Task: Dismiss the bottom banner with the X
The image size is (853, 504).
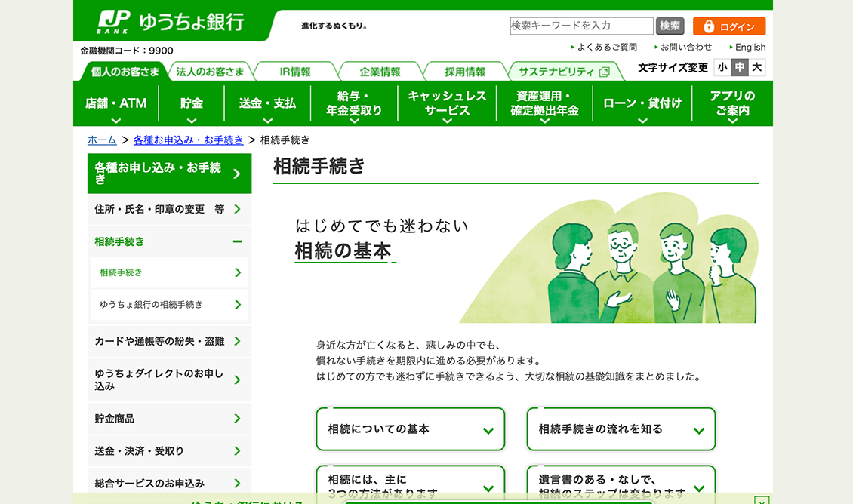Action: coord(762,500)
